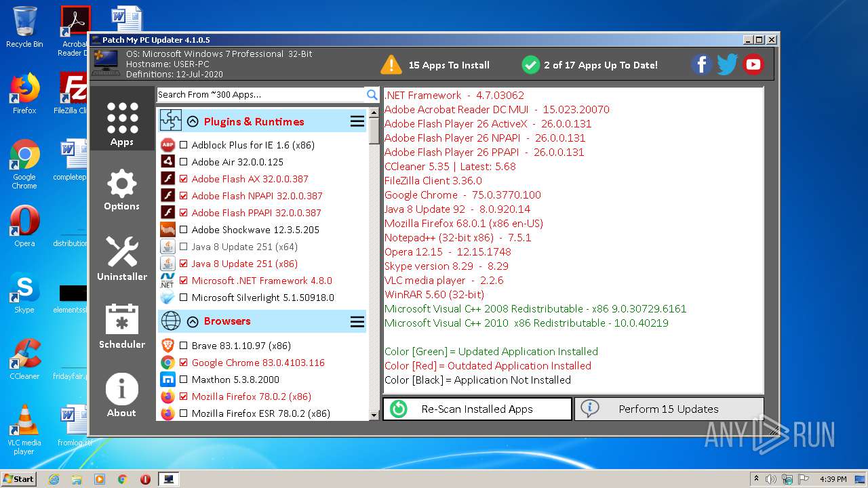Image resolution: width=868 pixels, height=488 pixels.
Task: Check Adobe Air 32.0.0.125 checkbox
Action: click(x=184, y=162)
